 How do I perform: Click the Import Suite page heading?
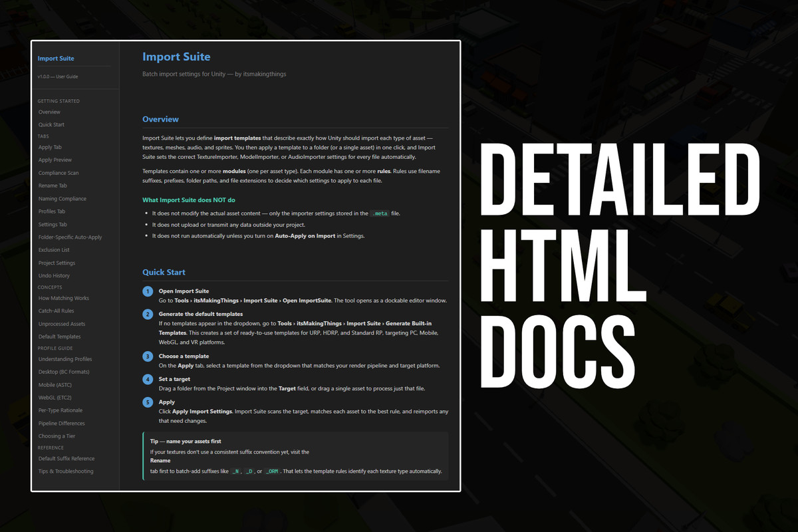pos(176,57)
